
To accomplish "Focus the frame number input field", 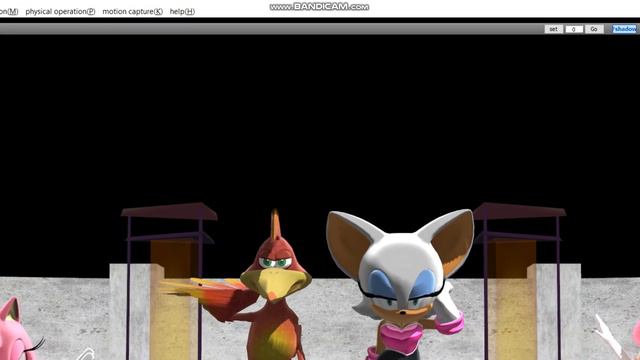I will [x=574, y=29].
